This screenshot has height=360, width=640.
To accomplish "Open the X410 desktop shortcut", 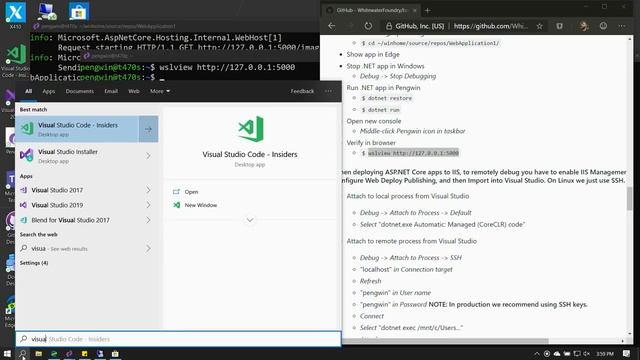I will coord(16,15).
